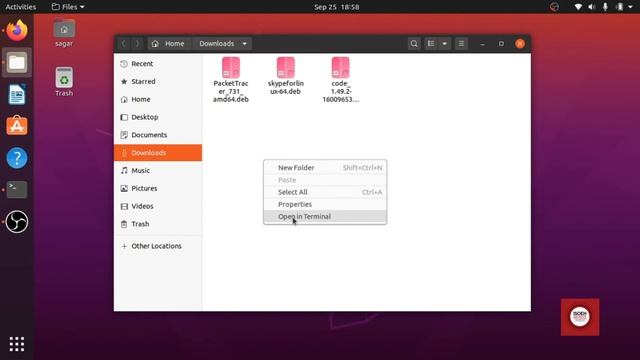The image size is (640, 360).
Task: Open Downloads path bar dropdown
Action: point(244,44)
